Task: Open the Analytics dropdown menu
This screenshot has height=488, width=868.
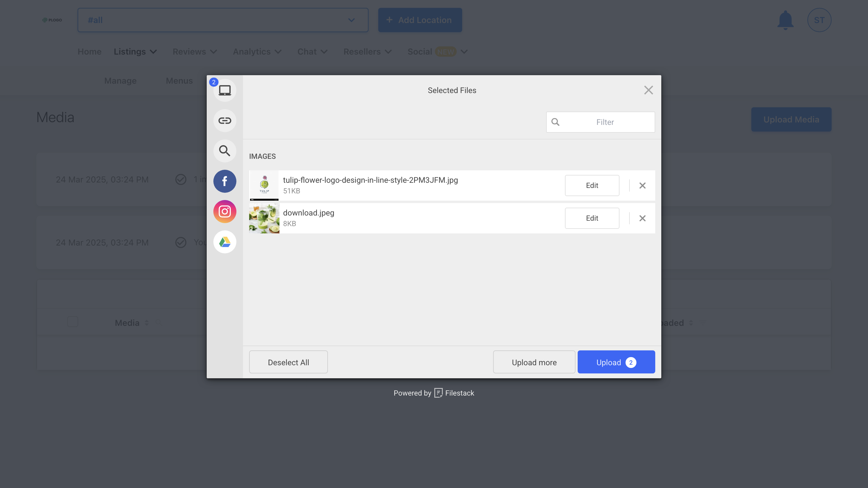Action: 257,52
